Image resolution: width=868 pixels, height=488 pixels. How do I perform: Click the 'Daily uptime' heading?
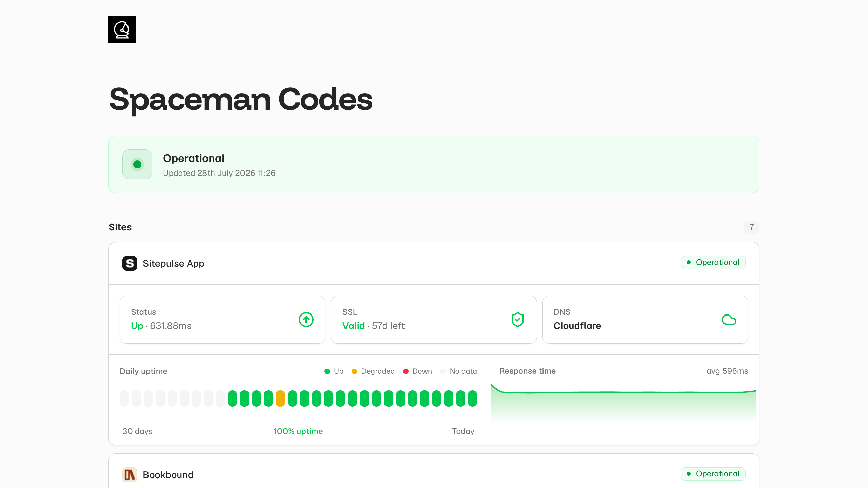point(143,371)
